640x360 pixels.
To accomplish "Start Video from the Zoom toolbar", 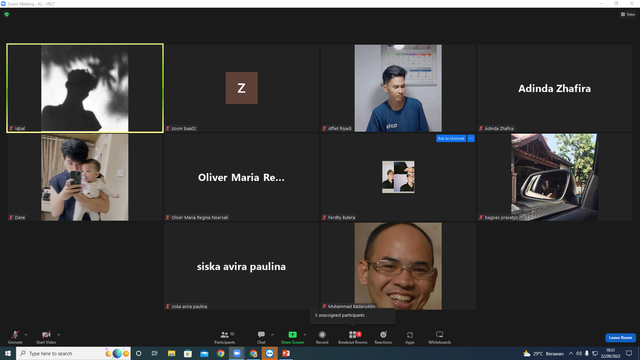I will tap(46, 337).
